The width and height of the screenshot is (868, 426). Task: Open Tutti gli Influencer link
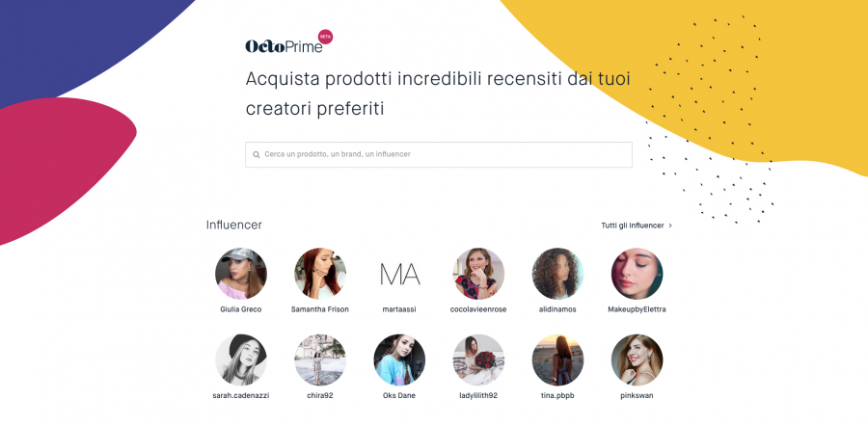pos(632,226)
